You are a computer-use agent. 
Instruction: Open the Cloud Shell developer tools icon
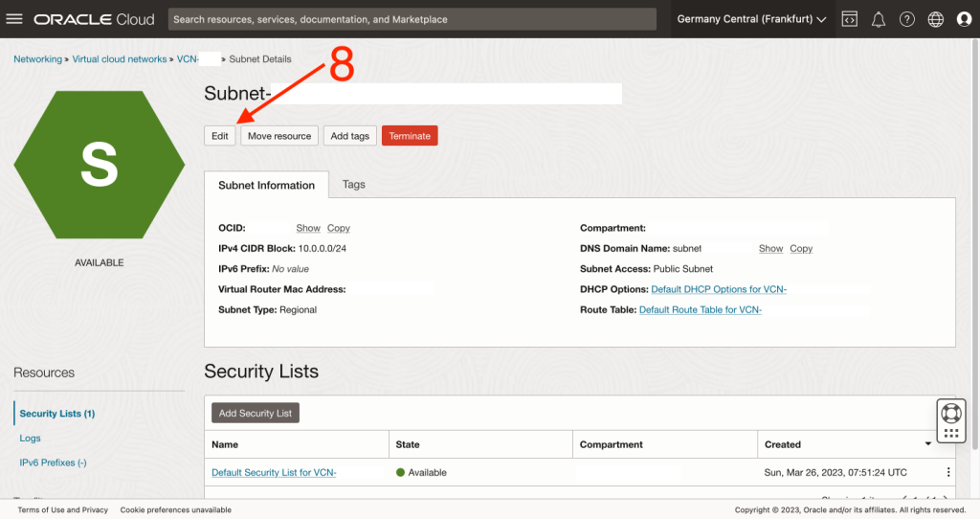pos(849,19)
